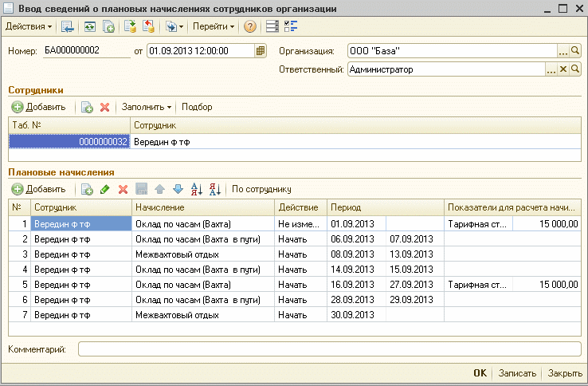Click Добавить in the Сотрудники section
588x386 pixels.
(38, 107)
